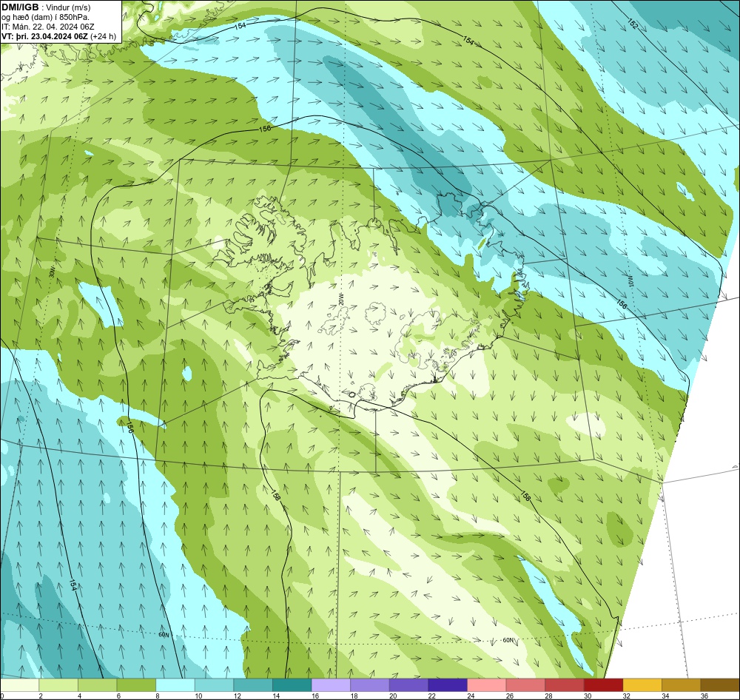Click the 20–22 m/s violet swatch
Screen dimensions: 740x700
point(408,685)
